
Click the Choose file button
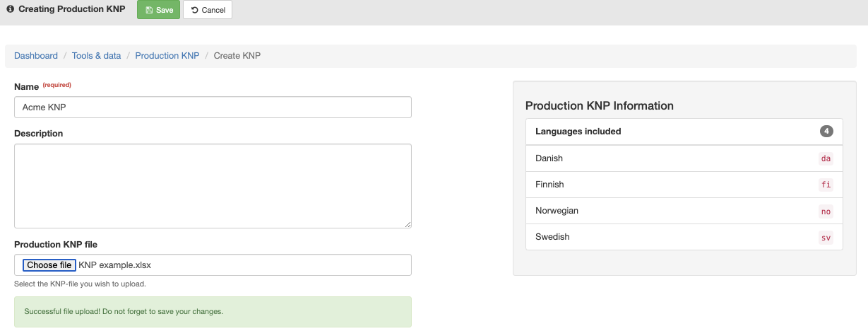pyautogui.click(x=49, y=265)
